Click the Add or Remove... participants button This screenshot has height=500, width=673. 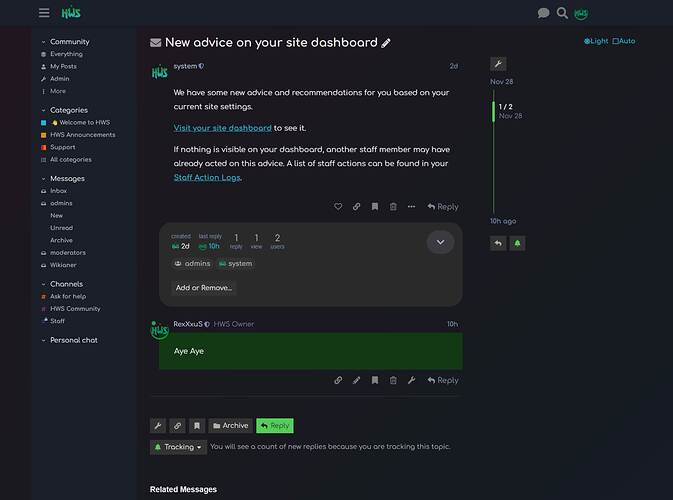[204, 288]
